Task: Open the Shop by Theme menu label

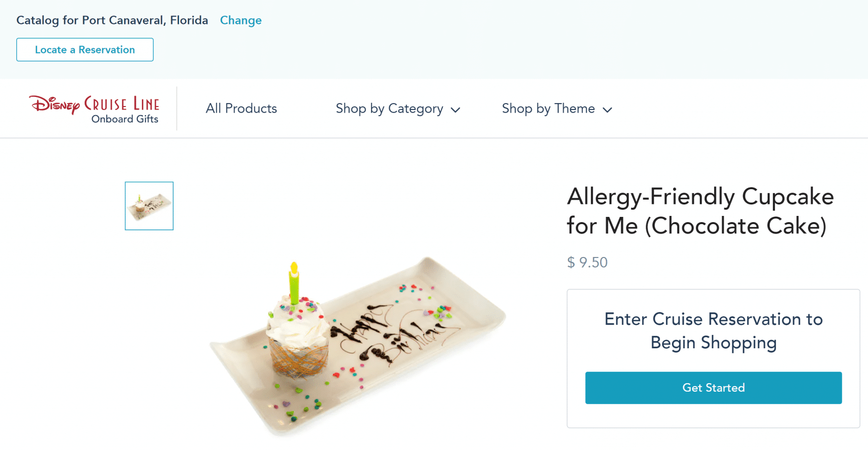Action: point(548,109)
